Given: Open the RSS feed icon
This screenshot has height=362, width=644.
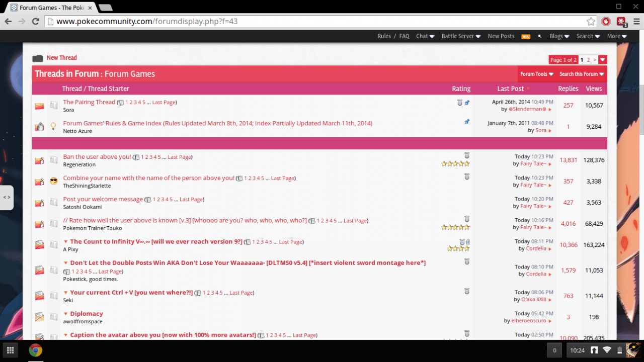Looking at the screenshot, I should pyautogui.click(x=526, y=36).
